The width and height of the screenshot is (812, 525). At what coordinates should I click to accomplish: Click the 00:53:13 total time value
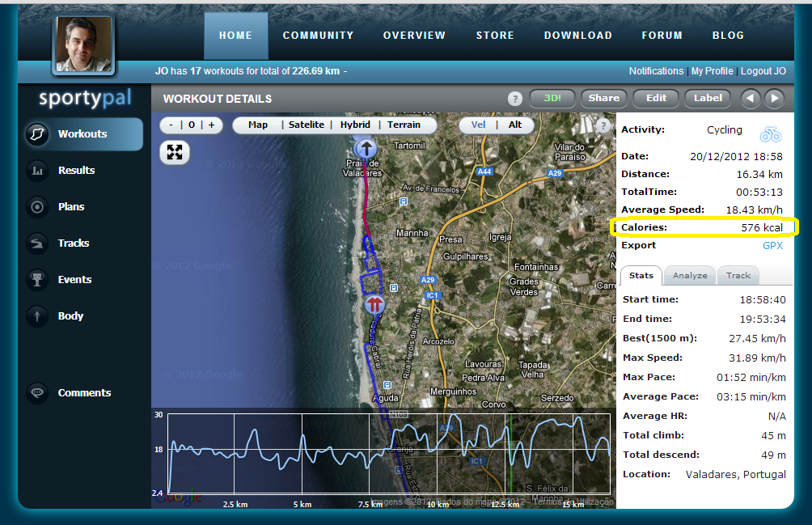click(x=759, y=192)
